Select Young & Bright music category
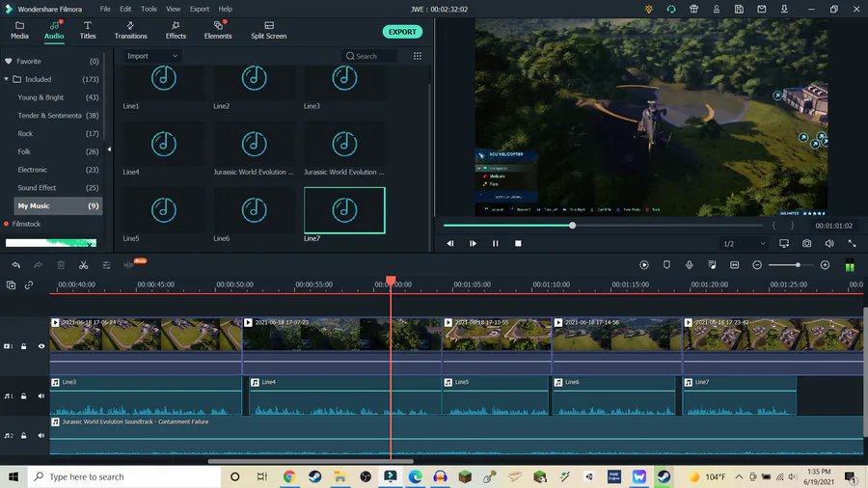 [58, 97]
